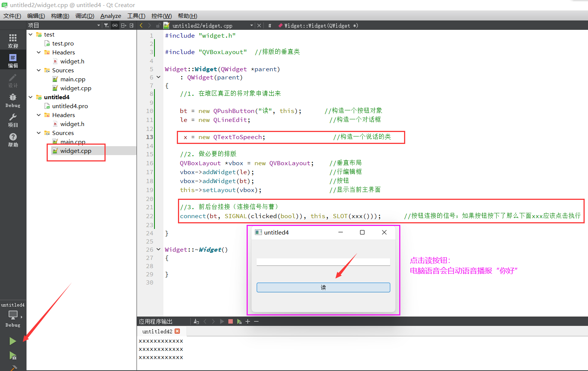Click the # symbol in the editor toolbar
This screenshot has height=371, width=588.
point(270,25)
